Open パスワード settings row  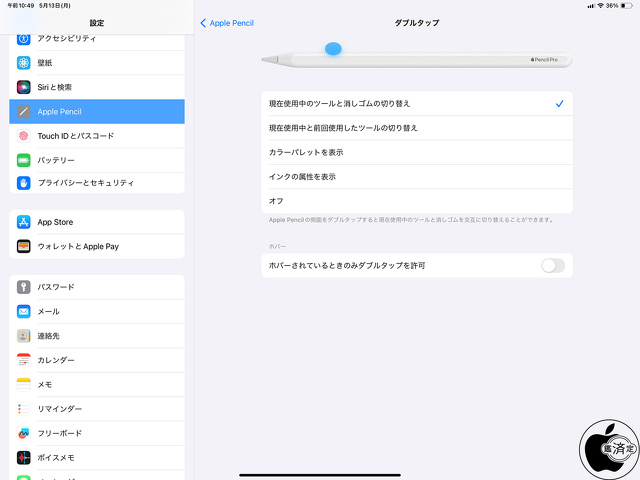[97, 287]
